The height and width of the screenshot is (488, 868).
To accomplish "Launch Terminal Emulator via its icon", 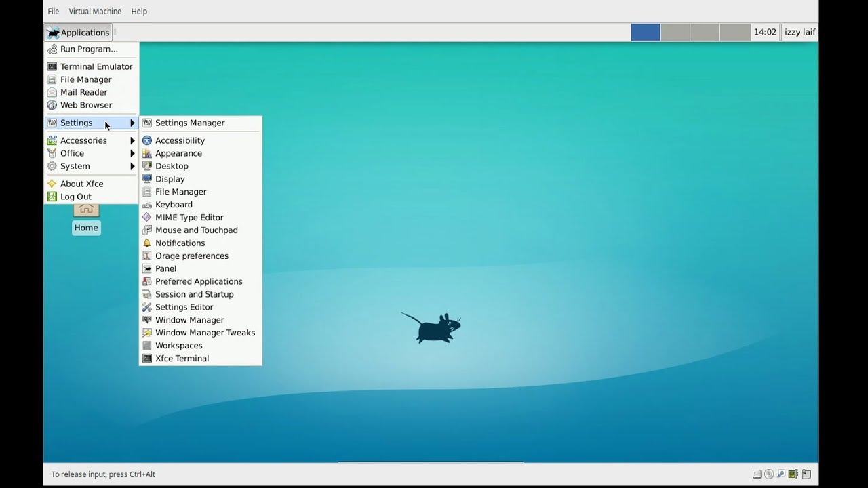I will 52,66.
